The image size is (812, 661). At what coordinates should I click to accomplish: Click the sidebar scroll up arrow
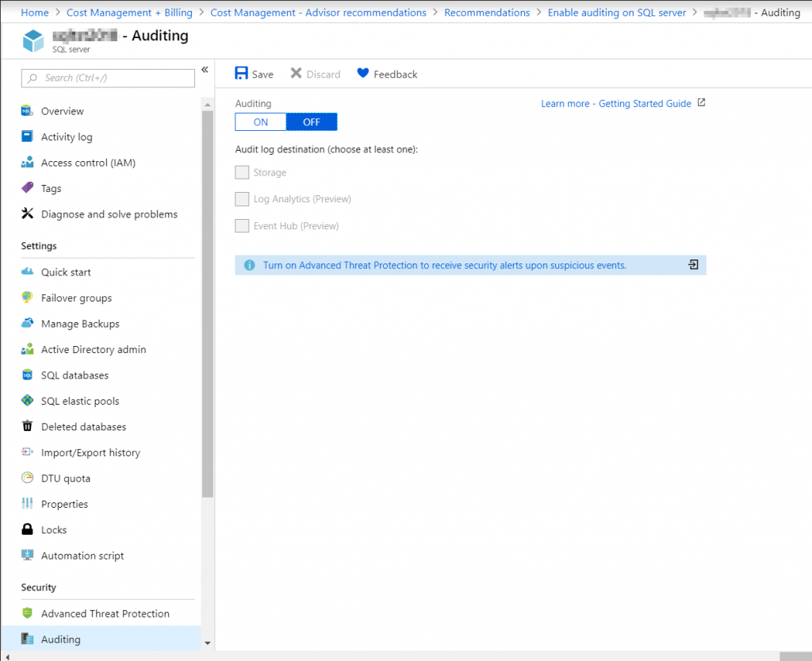[208, 105]
